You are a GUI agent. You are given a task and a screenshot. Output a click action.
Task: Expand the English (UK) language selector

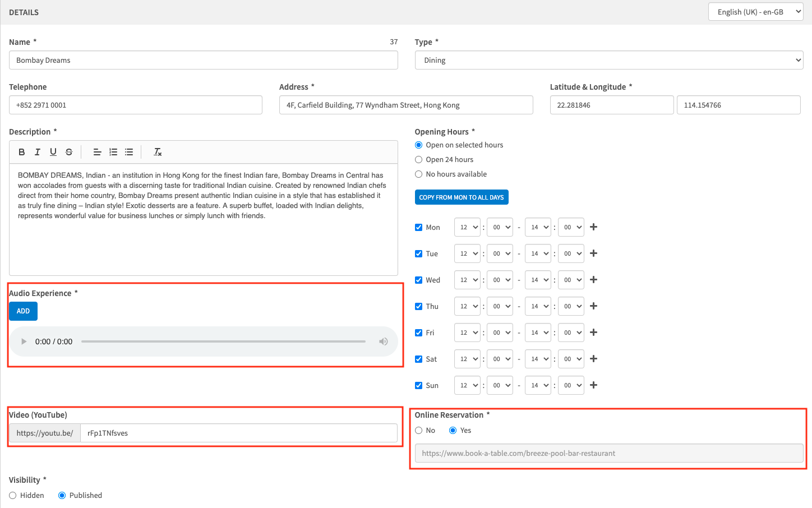pos(755,12)
